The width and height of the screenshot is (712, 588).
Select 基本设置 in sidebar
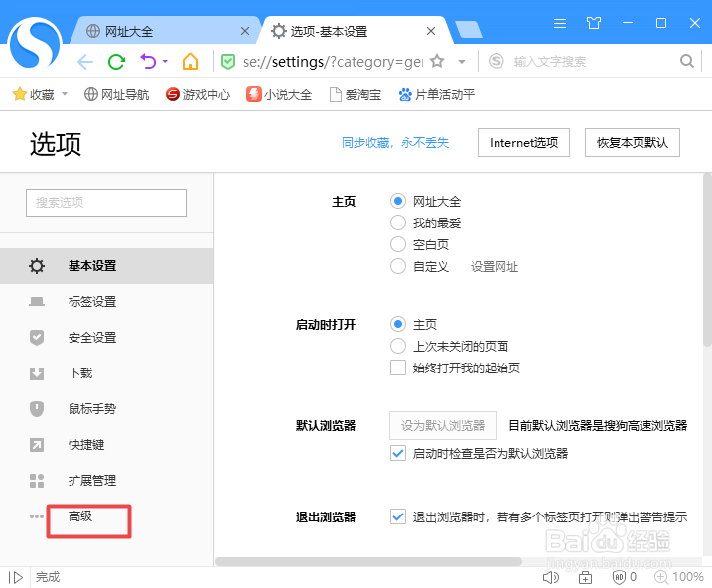click(x=106, y=266)
